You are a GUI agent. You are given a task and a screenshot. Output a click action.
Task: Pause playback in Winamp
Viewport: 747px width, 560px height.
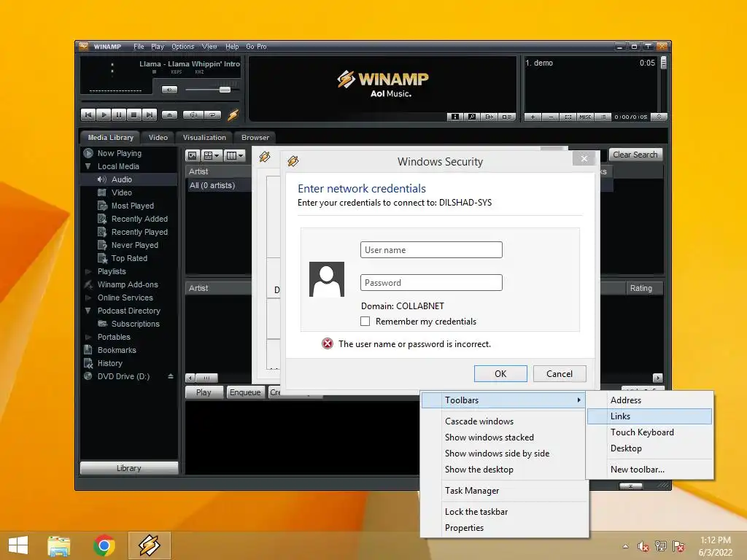pyautogui.click(x=119, y=114)
